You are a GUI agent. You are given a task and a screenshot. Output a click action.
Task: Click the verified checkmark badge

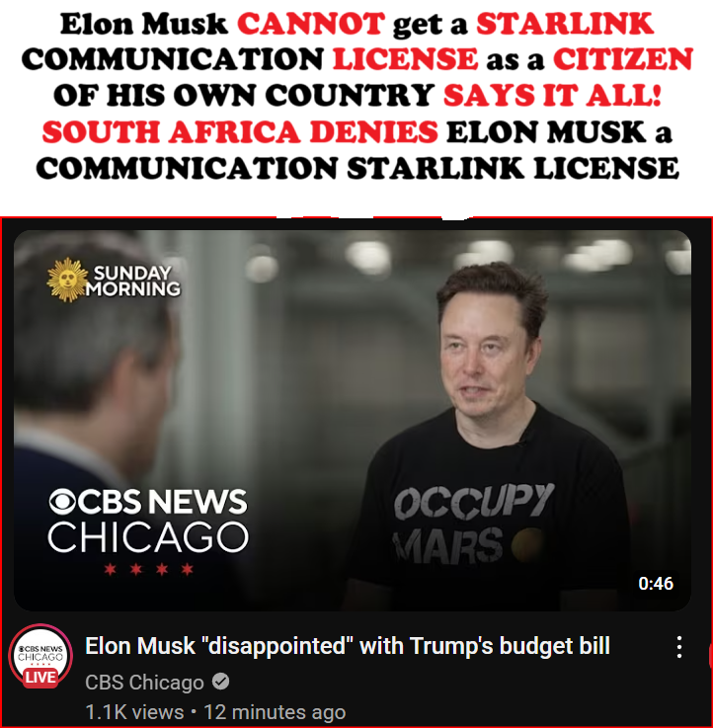(x=220, y=682)
